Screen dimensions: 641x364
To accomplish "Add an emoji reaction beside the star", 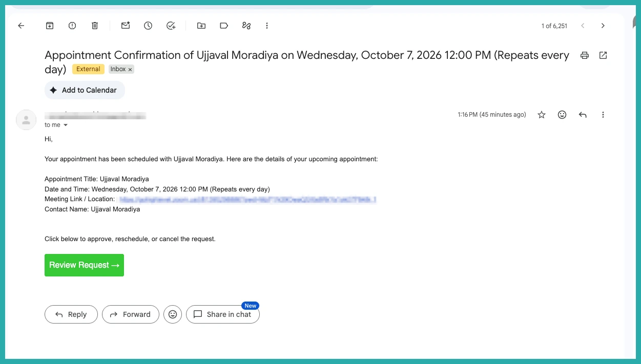I will click(x=562, y=115).
